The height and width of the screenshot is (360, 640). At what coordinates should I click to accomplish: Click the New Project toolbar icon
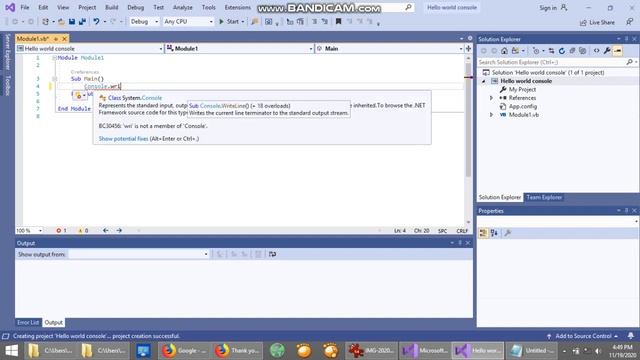[46, 22]
